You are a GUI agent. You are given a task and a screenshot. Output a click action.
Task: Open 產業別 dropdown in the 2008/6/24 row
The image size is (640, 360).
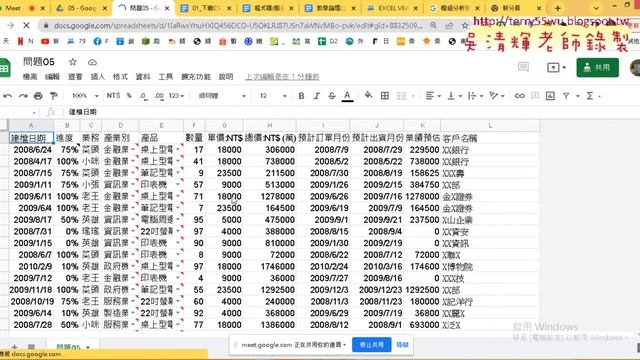(133, 150)
